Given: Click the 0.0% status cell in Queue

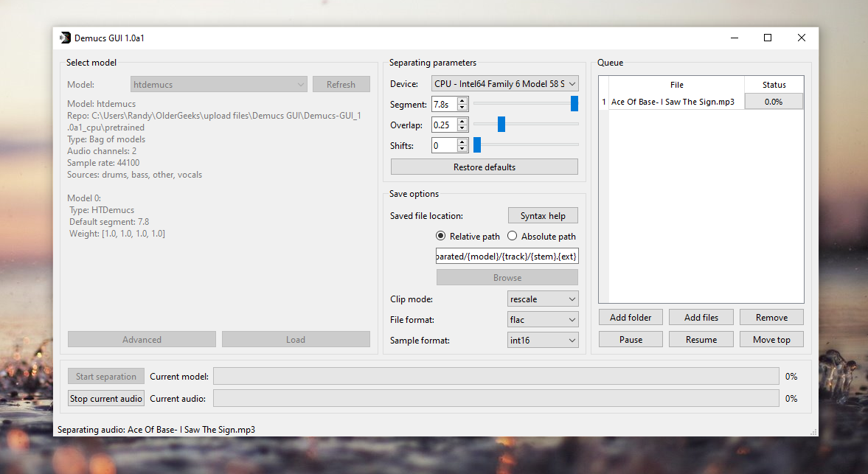Looking at the screenshot, I should (x=774, y=102).
